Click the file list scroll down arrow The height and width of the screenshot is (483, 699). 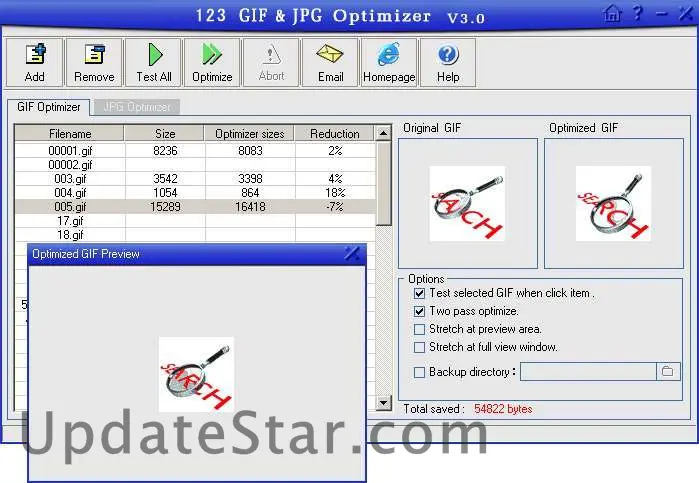[x=383, y=403]
